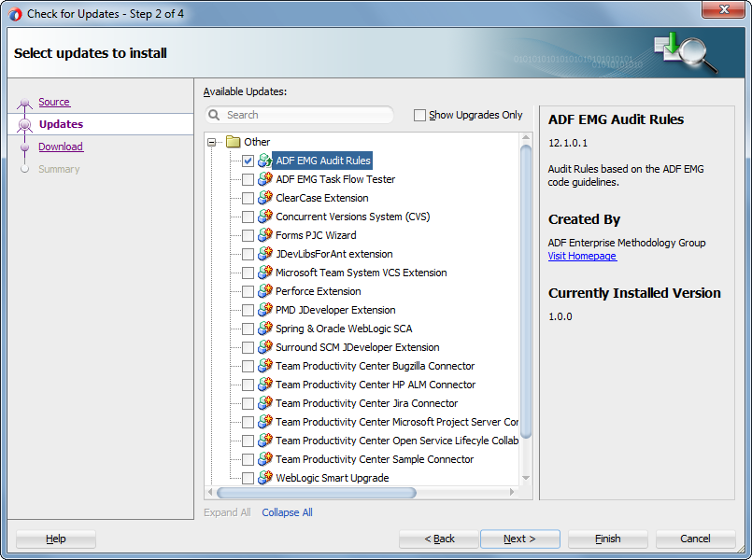752x560 pixels.
Task: Click the WebLogic Smart Upgrade icon
Action: tap(264, 478)
